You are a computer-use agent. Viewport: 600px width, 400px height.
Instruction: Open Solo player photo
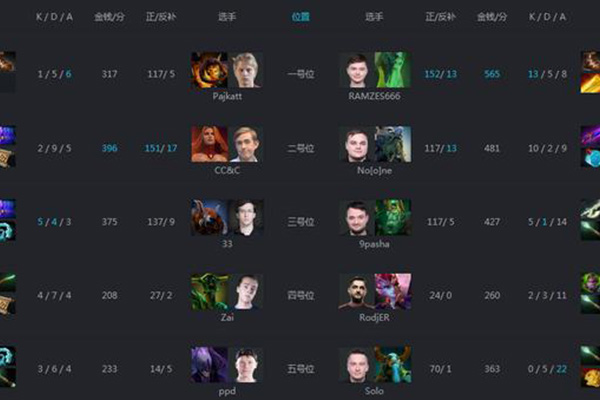[x=357, y=365]
